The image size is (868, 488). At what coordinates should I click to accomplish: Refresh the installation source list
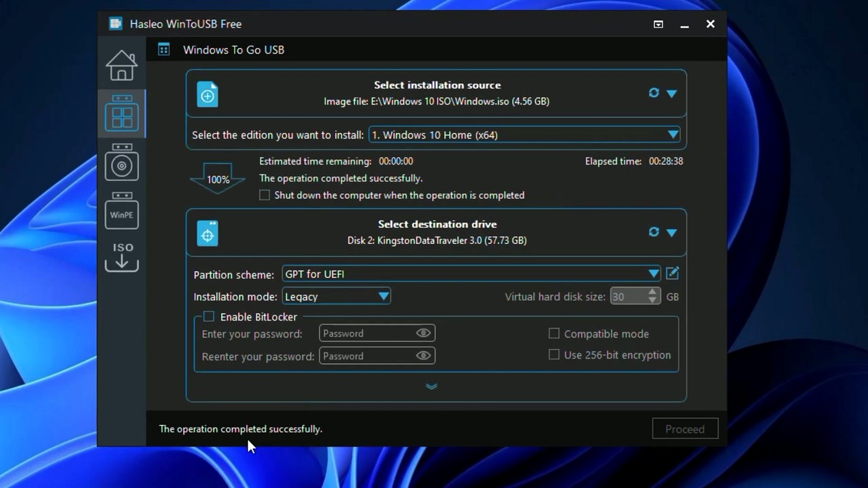(x=653, y=93)
